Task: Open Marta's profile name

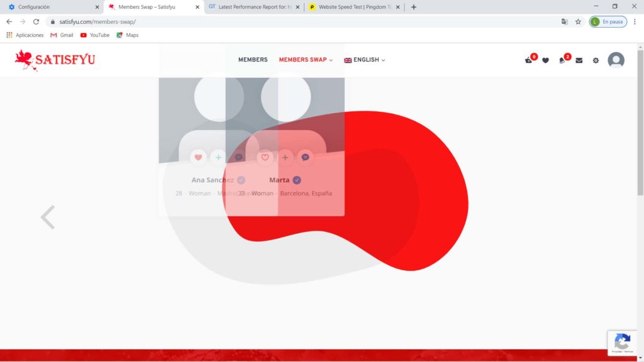Action: point(279,180)
